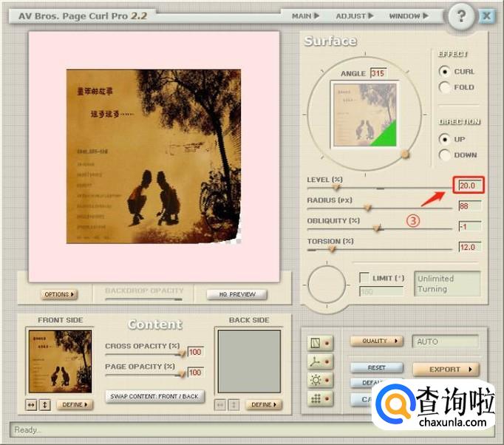Open the Main menu
The height and width of the screenshot is (445, 504).
click(304, 16)
